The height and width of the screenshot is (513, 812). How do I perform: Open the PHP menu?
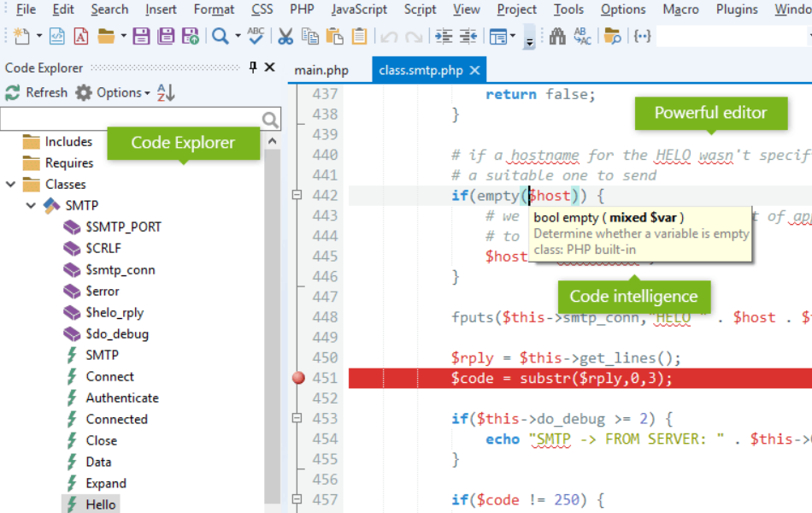tap(302, 9)
